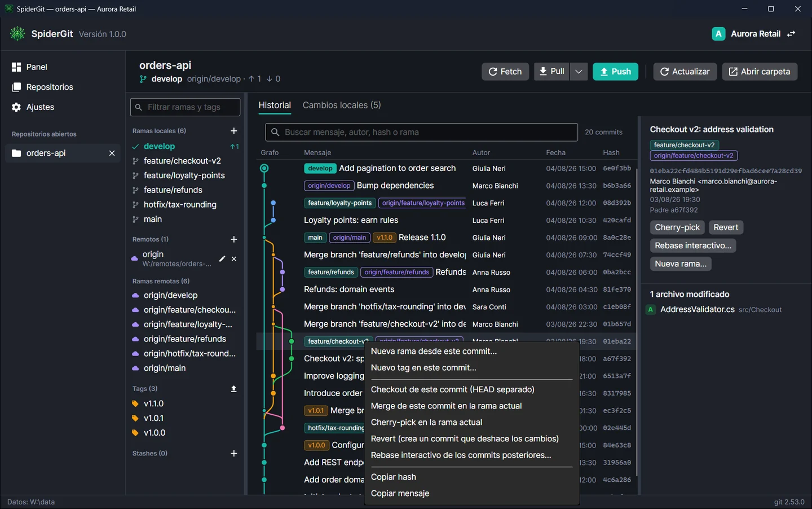Viewport: 812px width, 509px height.
Task: Close the orders-api open repository
Action: click(x=112, y=153)
